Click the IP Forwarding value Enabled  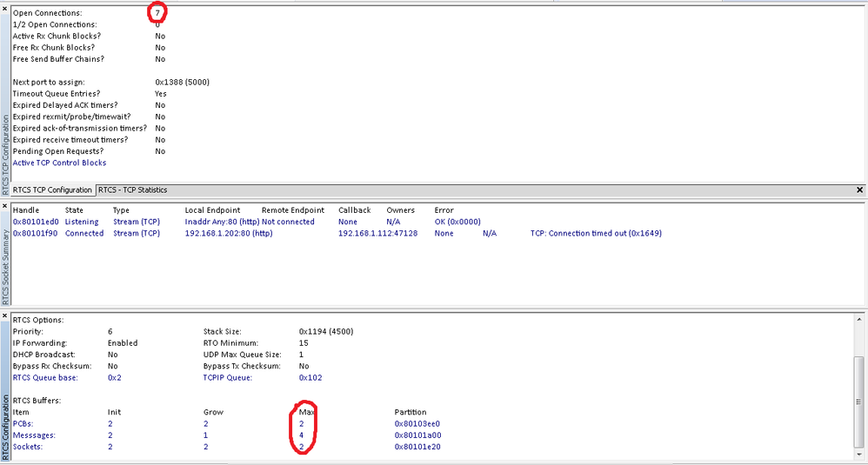pyautogui.click(x=123, y=342)
